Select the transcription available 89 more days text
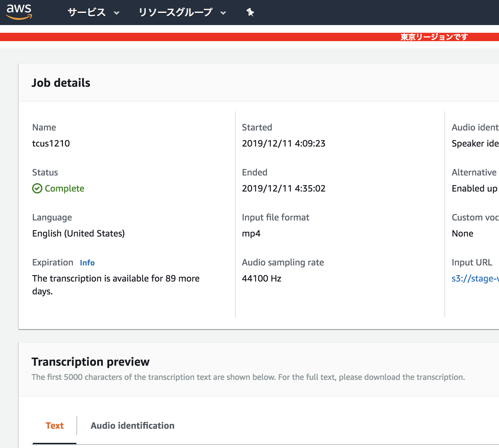Image resolution: width=499 pixels, height=448 pixels. click(116, 285)
